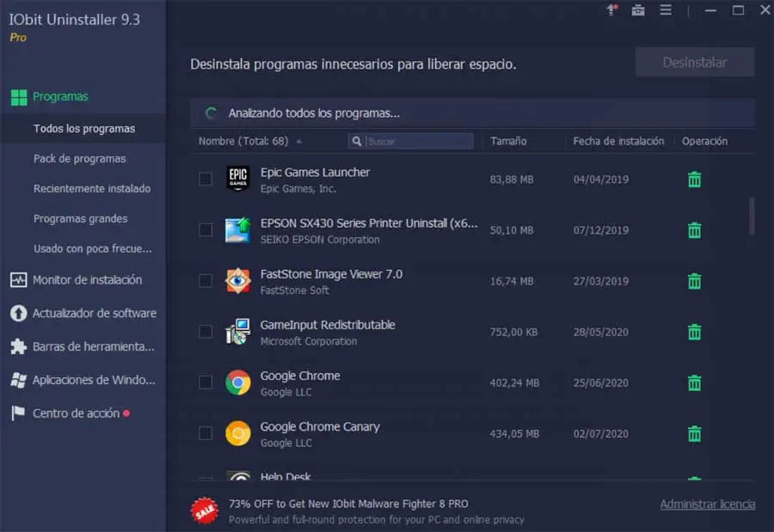Select the Google Chrome Canary name text
This screenshot has height=532, width=774.
320,427
